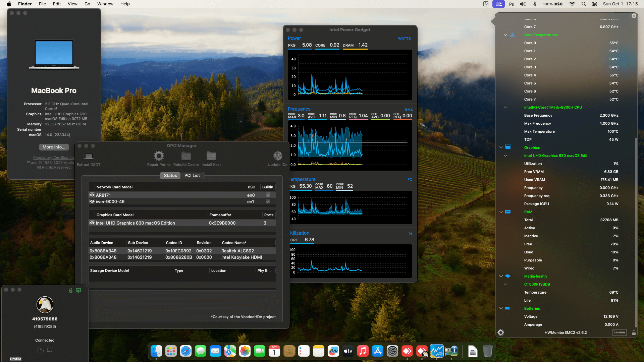The image size is (644, 362).
Task: Open App Store from the Dock
Action: tap(378, 351)
